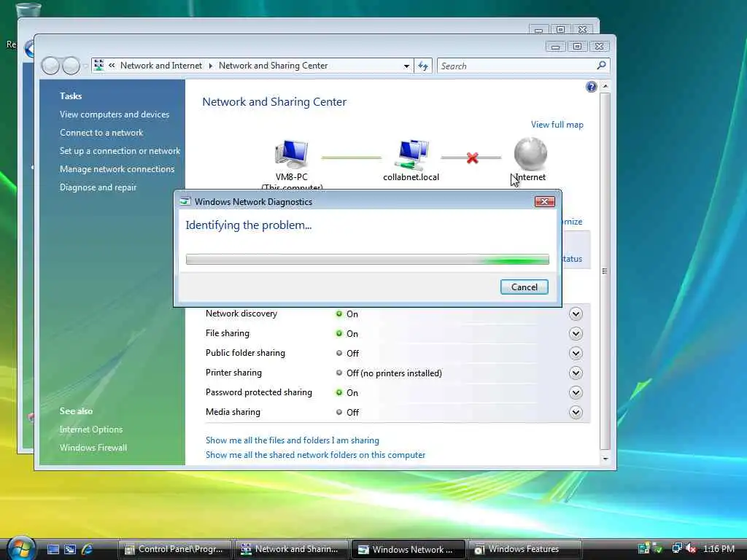Click the refresh icon beside address bar
This screenshot has width=747, height=560.
(423, 66)
